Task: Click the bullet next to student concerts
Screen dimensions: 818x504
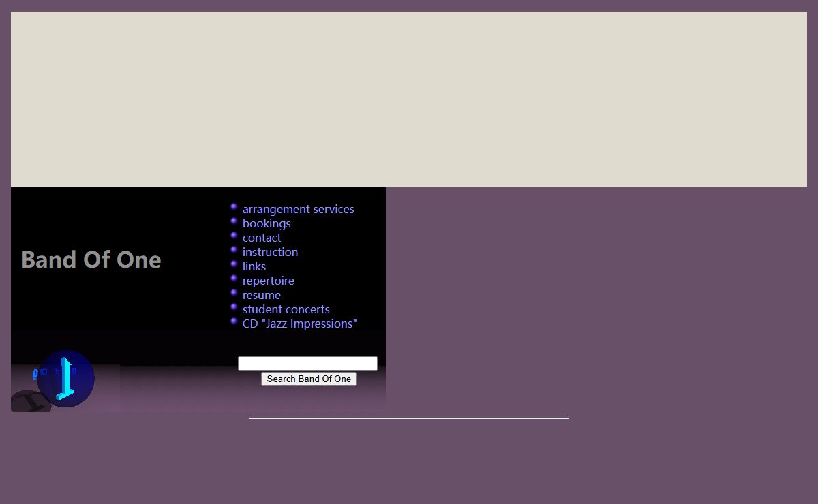Action: click(x=234, y=306)
